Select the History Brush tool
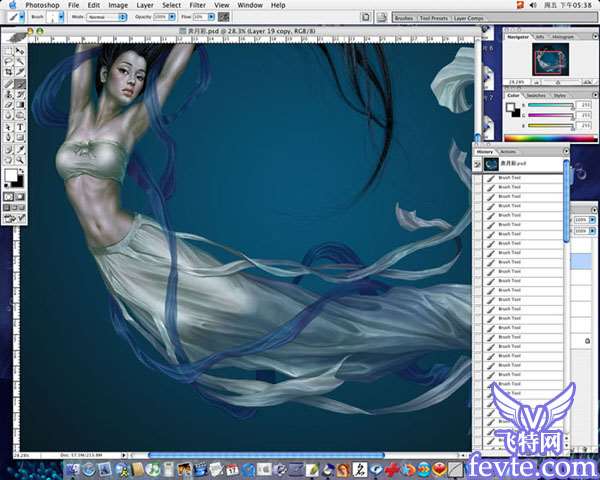The width and height of the screenshot is (600, 480). tap(20, 94)
